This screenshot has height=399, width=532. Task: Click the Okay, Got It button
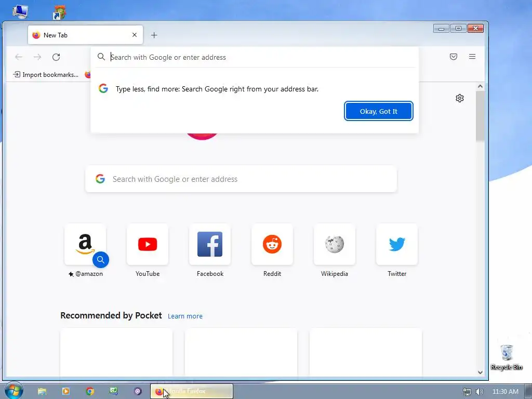(378, 111)
